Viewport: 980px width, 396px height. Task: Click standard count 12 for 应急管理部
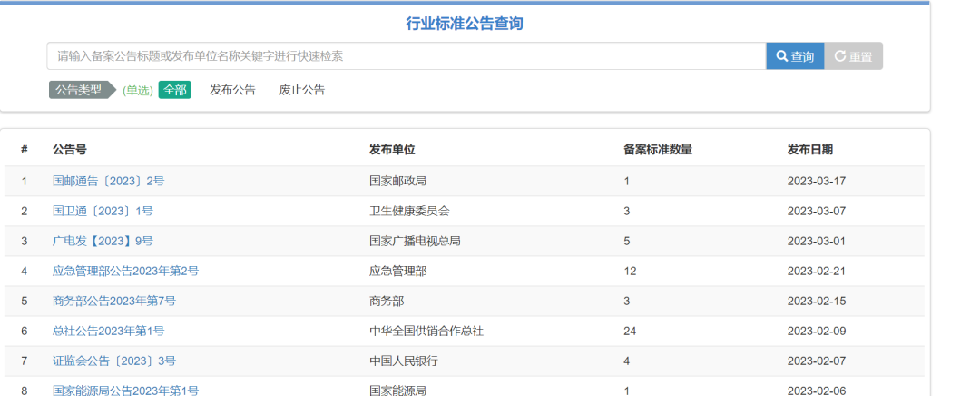pos(630,271)
